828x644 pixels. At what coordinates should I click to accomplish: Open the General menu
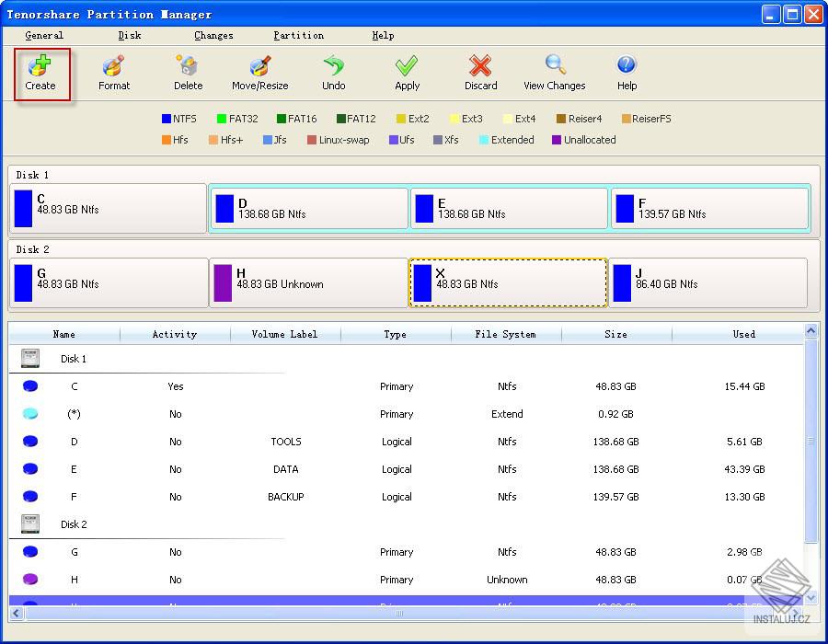pyautogui.click(x=43, y=35)
